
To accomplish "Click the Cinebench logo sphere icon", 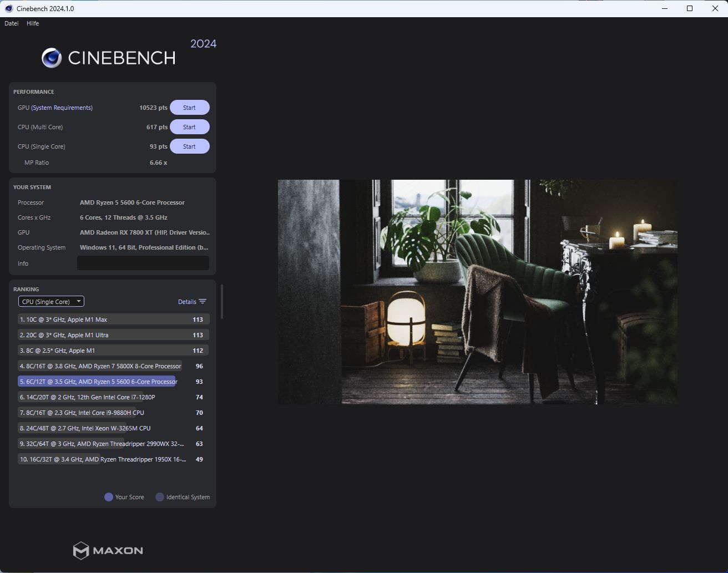I will point(52,58).
